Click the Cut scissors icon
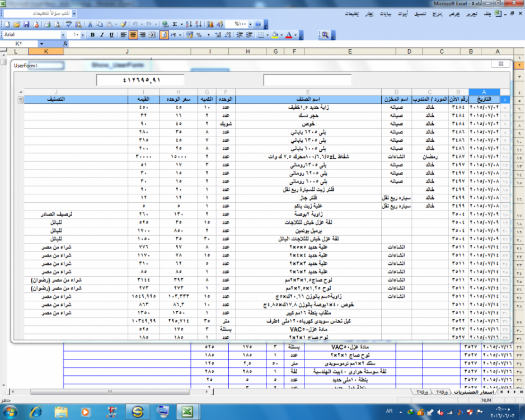This screenshot has height=420, width=525. [x=90, y=25]
